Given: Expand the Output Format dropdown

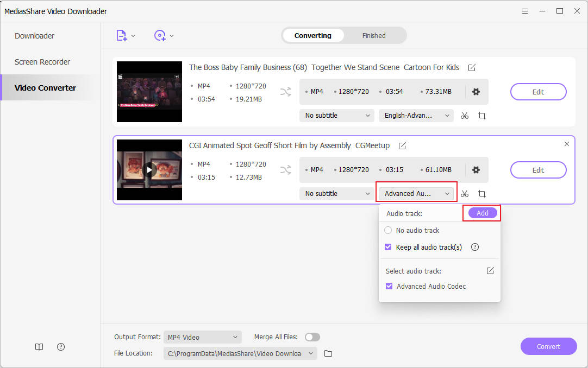Looking at the screenshot, I should (202, 337).
